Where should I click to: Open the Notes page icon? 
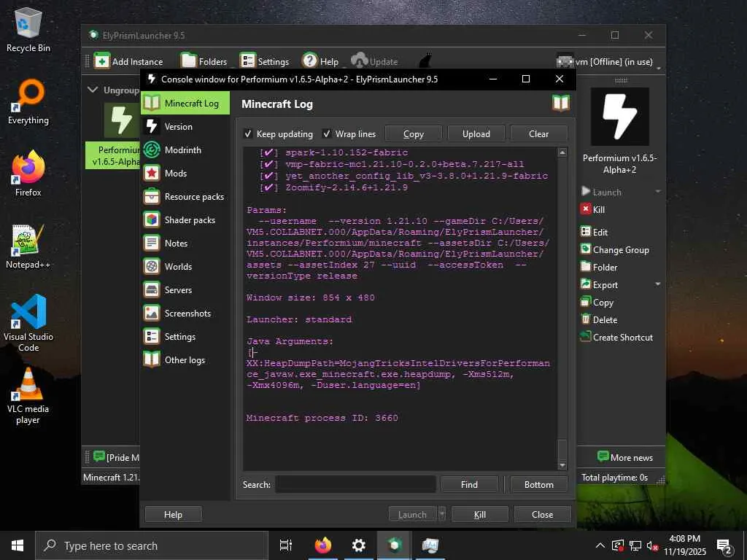coord(152,243)
